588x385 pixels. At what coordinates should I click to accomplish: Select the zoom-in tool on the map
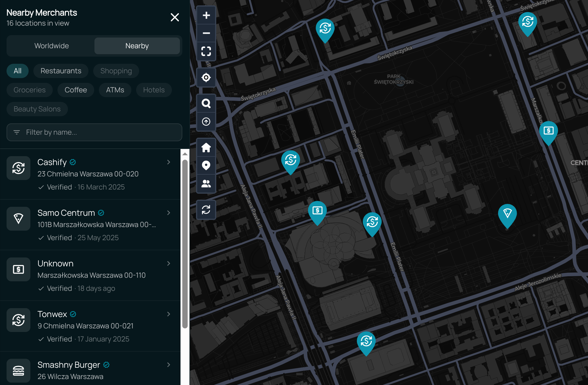tap(206, 15)
